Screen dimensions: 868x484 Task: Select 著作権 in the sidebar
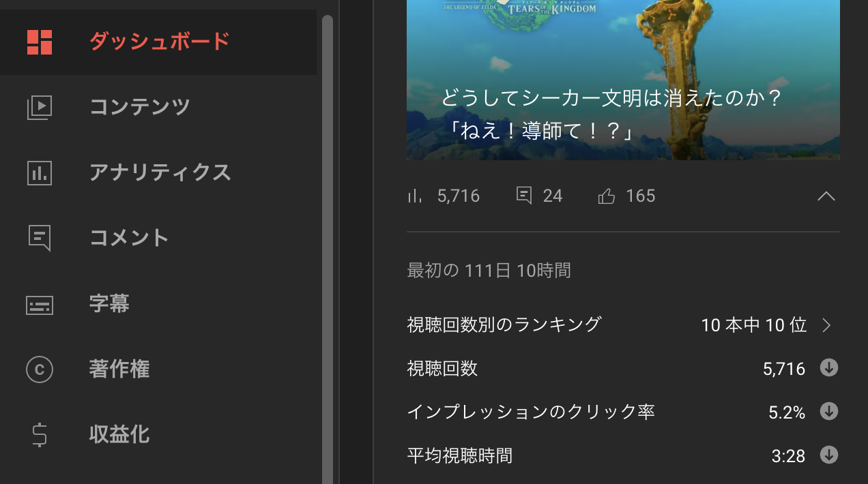tap(158, 369)
